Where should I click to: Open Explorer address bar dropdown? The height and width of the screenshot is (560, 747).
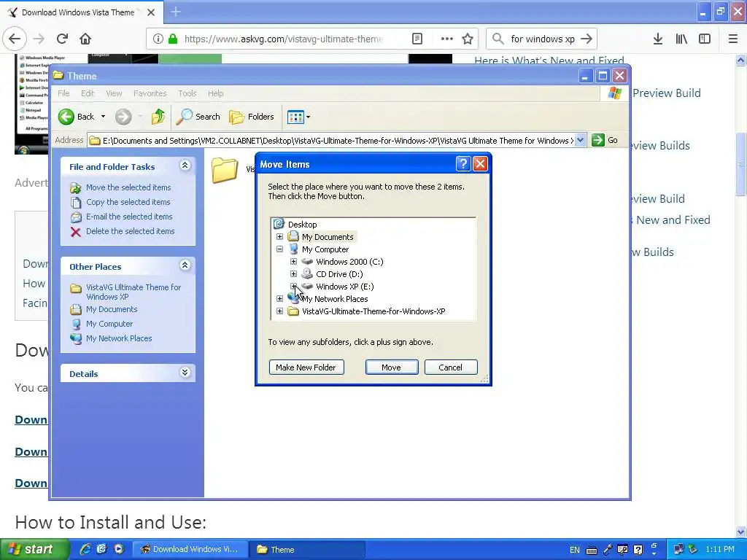click(580, 141)
